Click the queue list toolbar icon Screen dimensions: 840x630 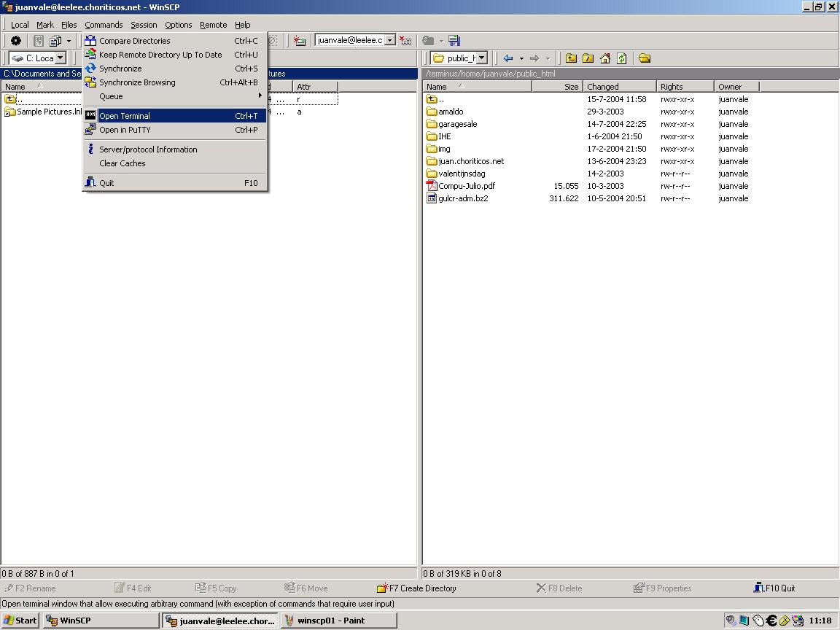pos(55,41)
